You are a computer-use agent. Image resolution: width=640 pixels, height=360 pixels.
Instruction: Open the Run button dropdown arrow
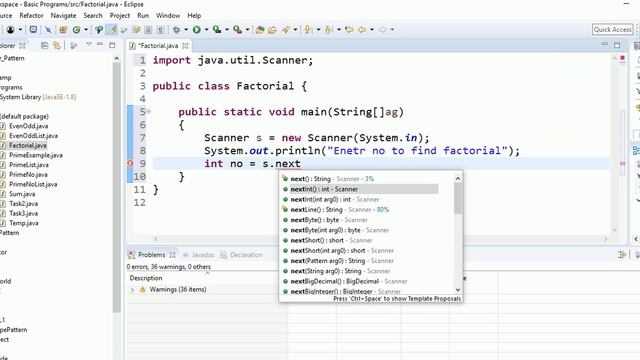(206, 29)
